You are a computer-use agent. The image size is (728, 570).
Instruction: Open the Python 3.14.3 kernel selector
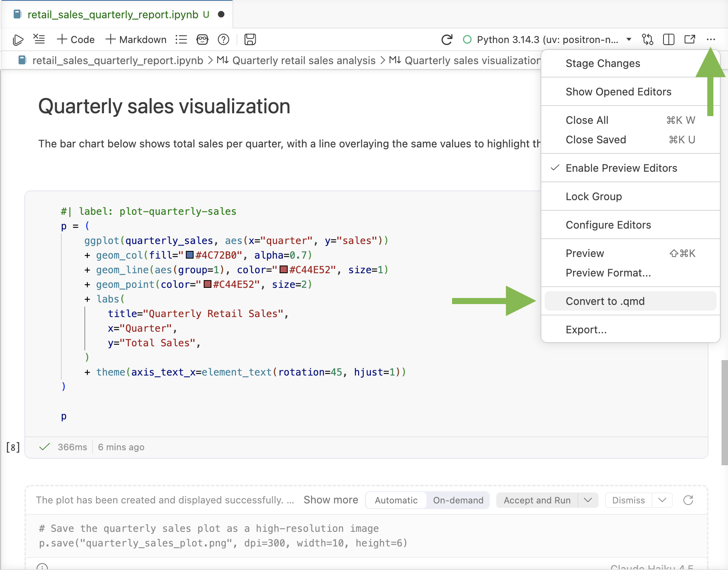(547, 39)
